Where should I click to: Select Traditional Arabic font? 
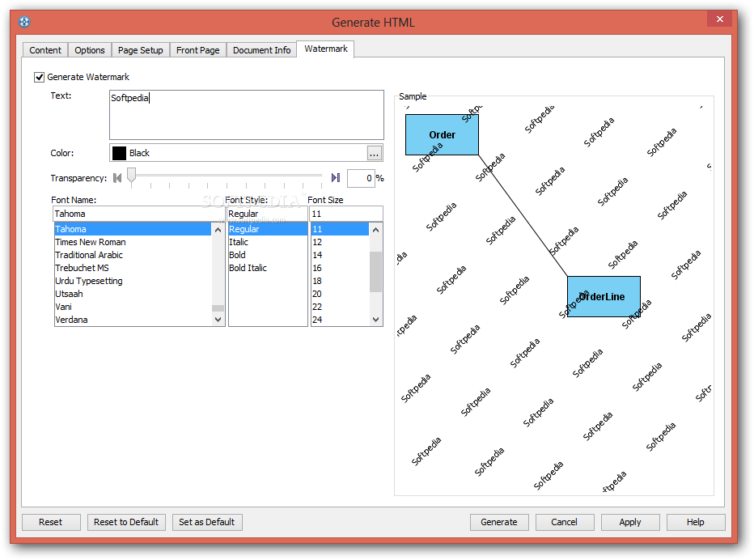point(133,255)
